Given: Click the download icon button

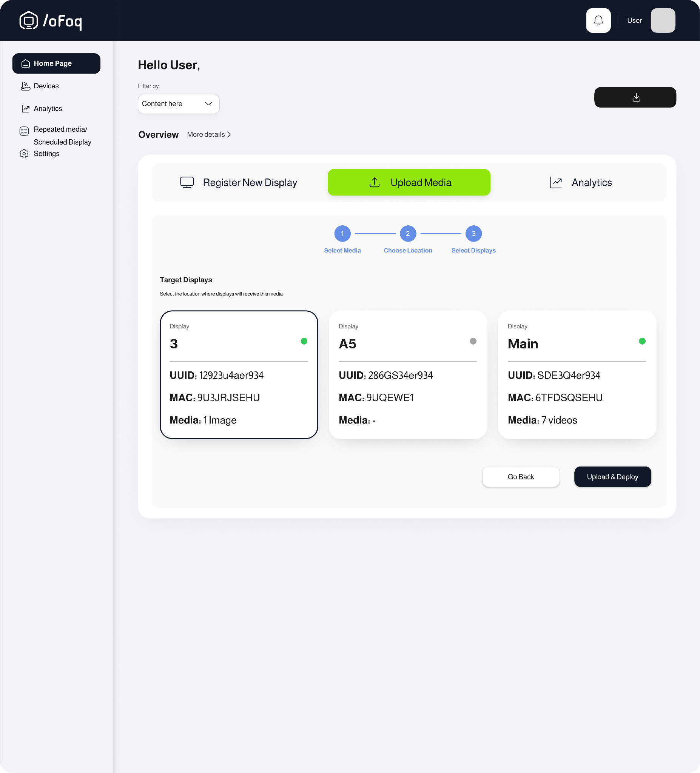Looking at the screenshot, I should point(635,97).
